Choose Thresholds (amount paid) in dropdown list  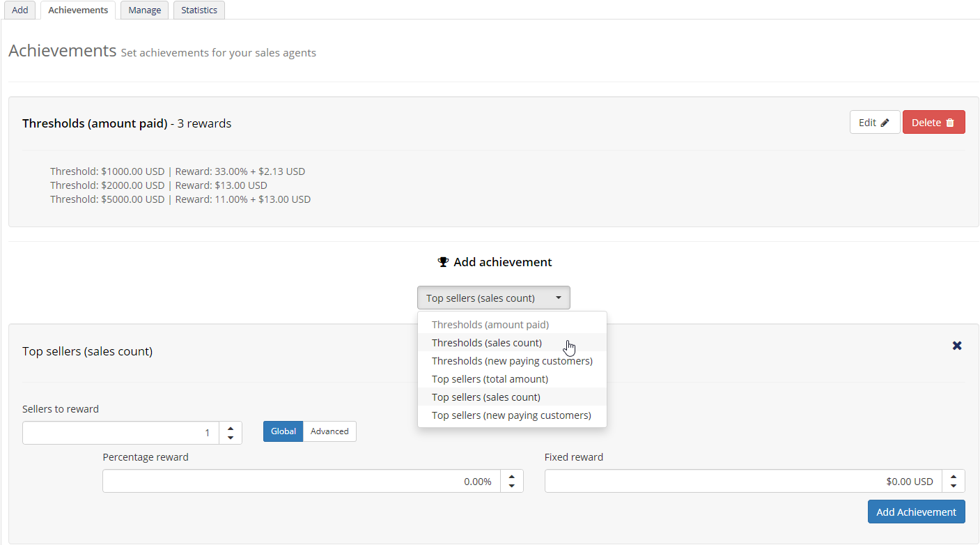pyautogui.click(x=512, y=324)
